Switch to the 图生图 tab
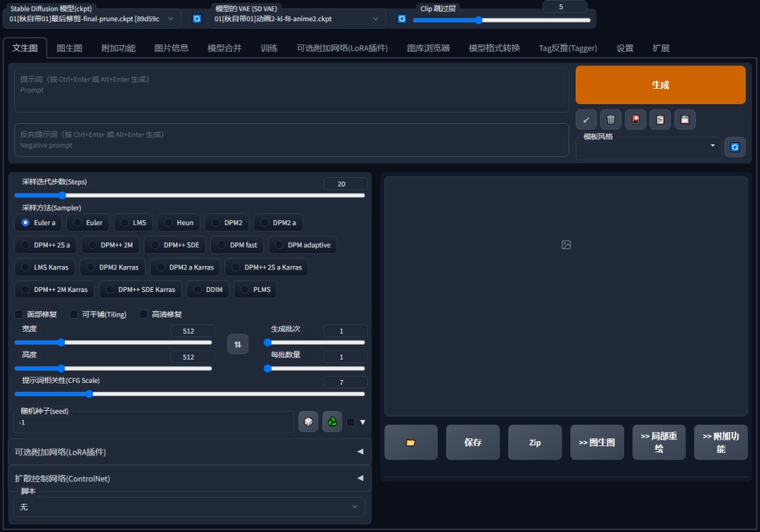This screenshot has width=760, height=532. (70, 48)
